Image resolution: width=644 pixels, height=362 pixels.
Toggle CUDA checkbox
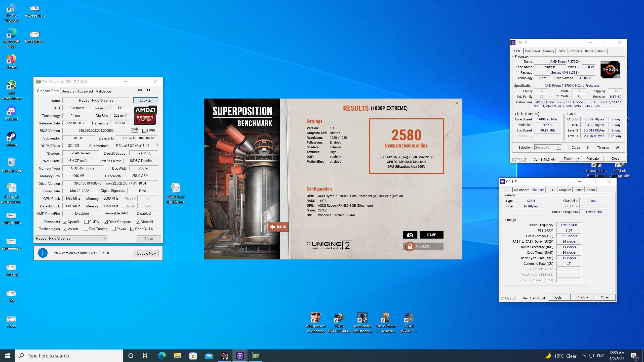(87, 222)
